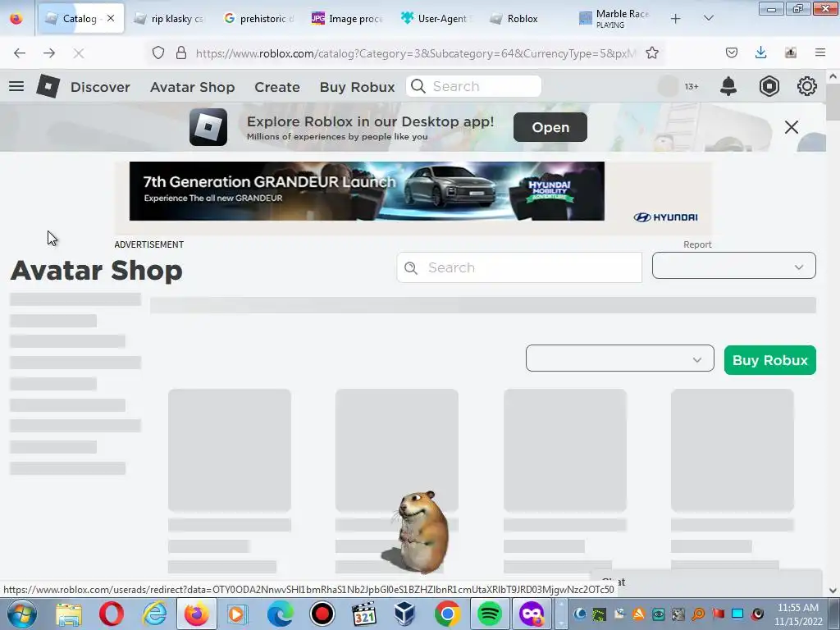Open the Robux balance hexagon icon
This screenshot has width=840, height=630.
pos(769,86)
